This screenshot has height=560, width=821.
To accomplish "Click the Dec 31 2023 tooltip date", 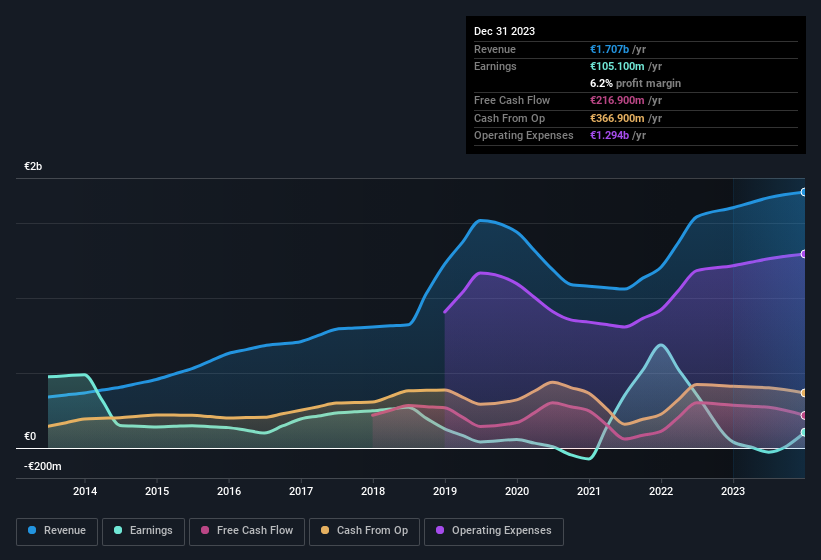I will [504, 31].
